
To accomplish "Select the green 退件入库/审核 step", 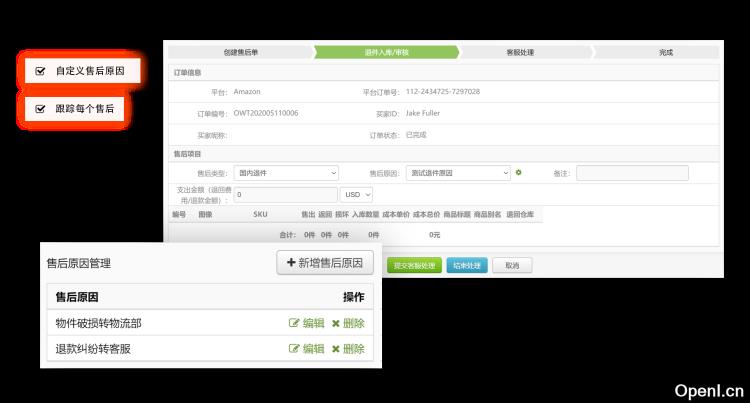I will [386, 52].
